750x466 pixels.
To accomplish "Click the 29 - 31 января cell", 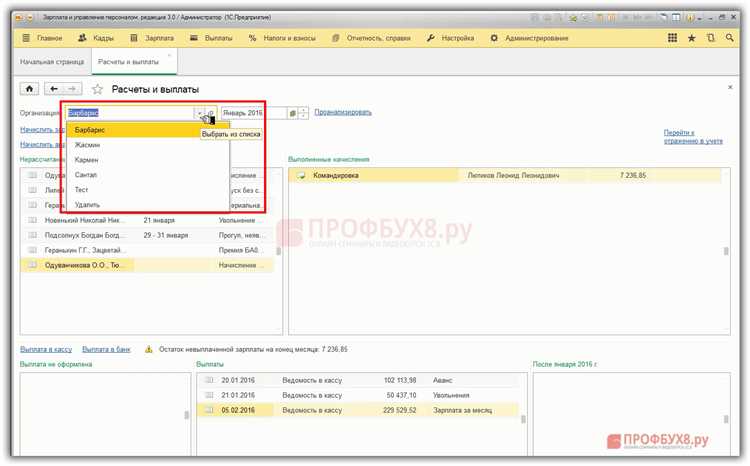I will click(166, 235).
